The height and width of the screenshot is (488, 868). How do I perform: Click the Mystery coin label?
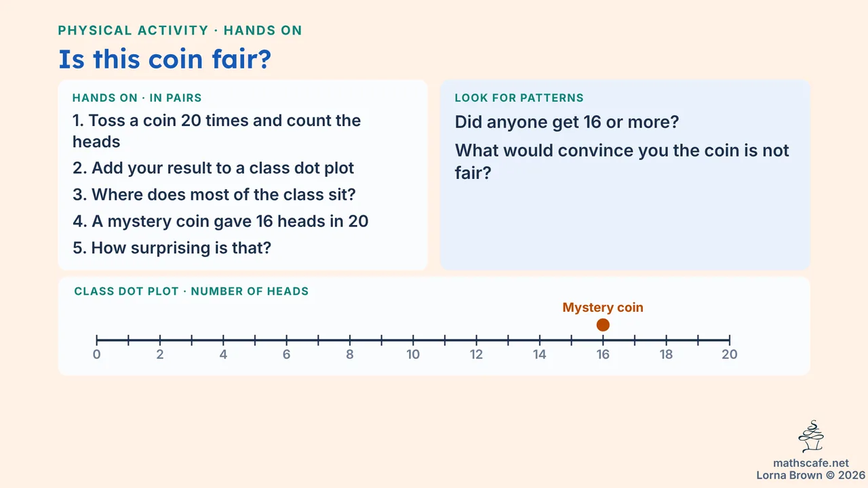[603, 307]
